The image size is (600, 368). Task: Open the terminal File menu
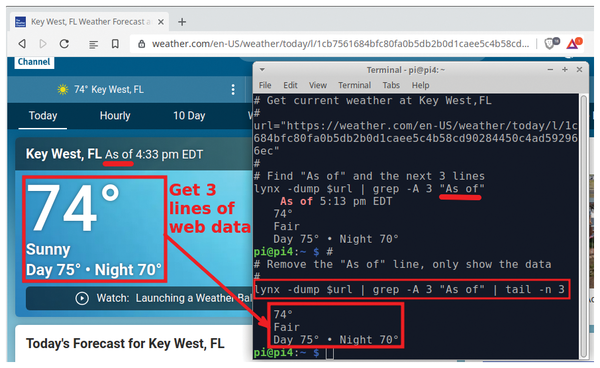coord(265,85)
